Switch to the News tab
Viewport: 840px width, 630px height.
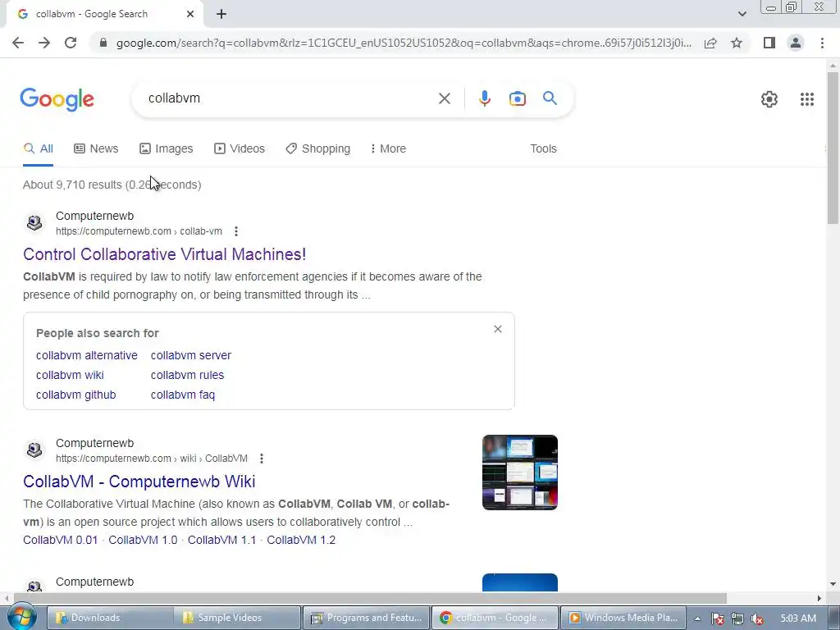96,149
